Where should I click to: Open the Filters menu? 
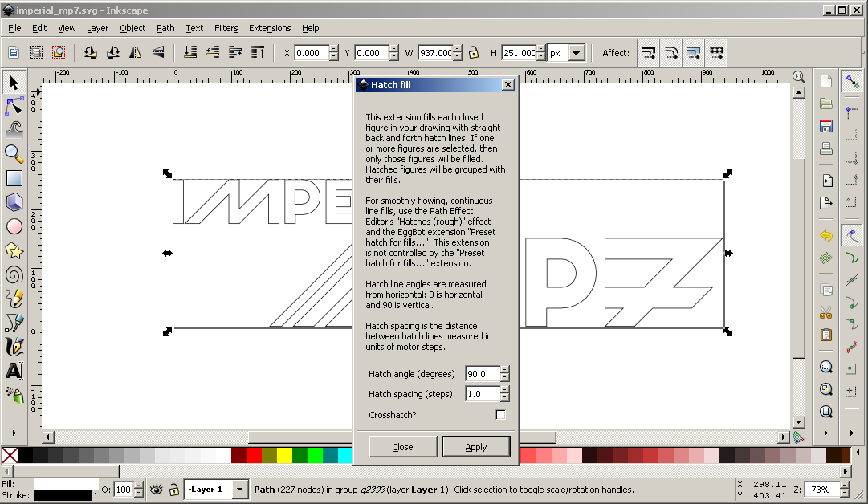click(x=226, y=28)
